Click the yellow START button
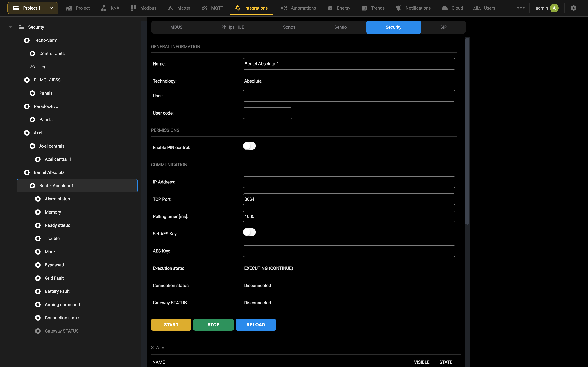Viewport: 588px width, 367px height. [x=171, y=325]
